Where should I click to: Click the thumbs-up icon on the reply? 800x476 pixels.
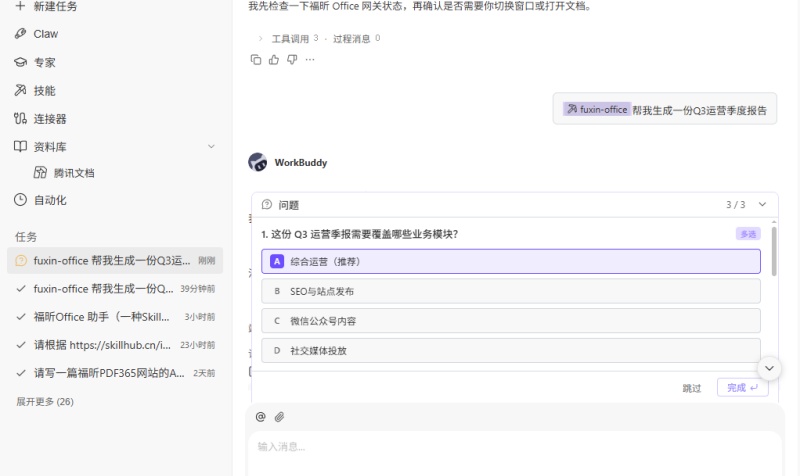tap(274, 60)
